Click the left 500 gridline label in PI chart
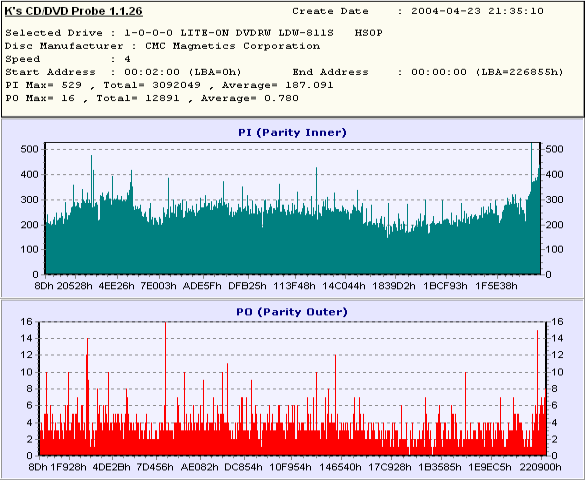Image resolution: width=585 pixels, height=480 pixels. tap(30, 149)
